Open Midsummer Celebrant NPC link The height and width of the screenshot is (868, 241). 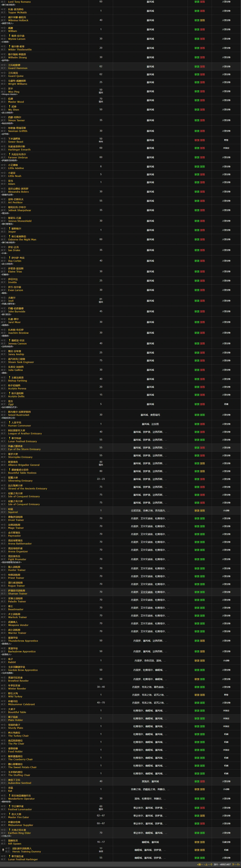tap(21, 704)
